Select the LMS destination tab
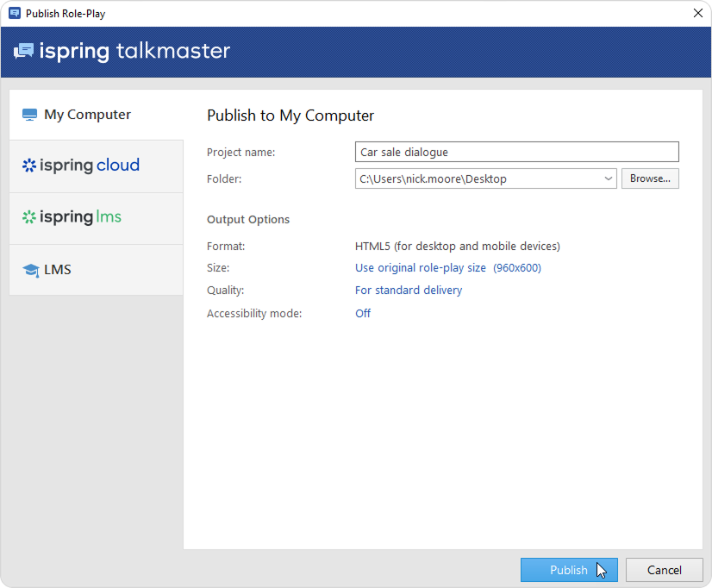Image resolution: width=712 pixels, height=588 pixels. 96,270
